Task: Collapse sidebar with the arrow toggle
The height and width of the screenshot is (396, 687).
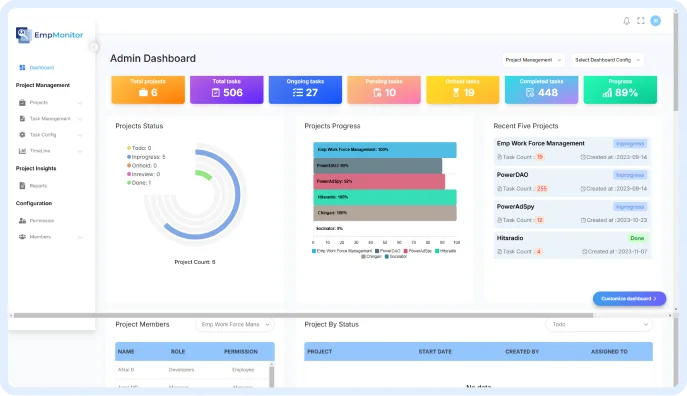Action: [94, 47]
